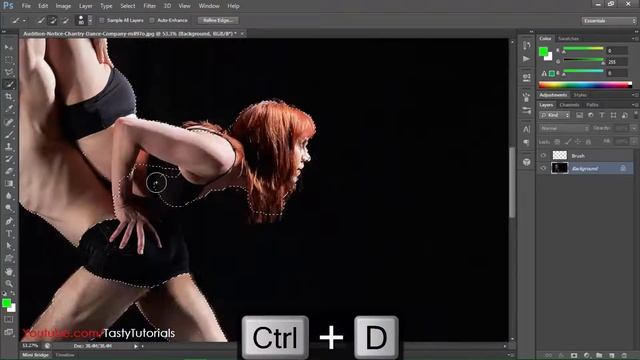Select the Pen tool
Viewport: 640px width, 360px height.
tap(9, 221)
